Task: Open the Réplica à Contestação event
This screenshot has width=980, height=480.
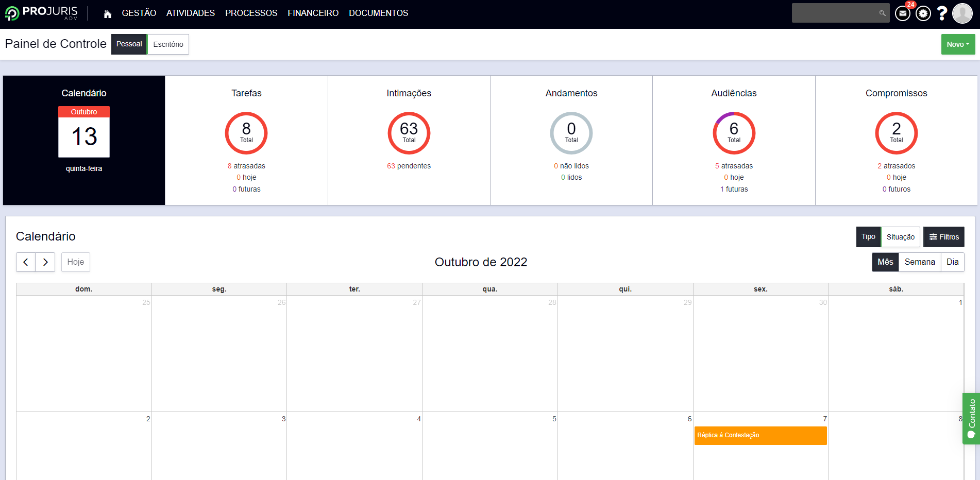Action: click(x=761, y=436)
